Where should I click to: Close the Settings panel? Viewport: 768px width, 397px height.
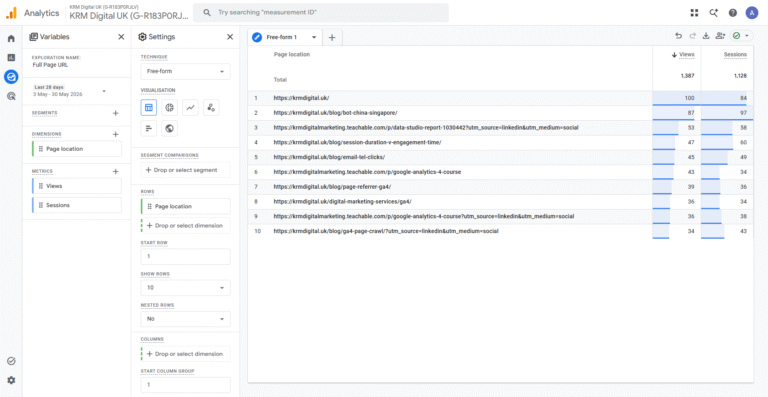[x=230, y=37]
